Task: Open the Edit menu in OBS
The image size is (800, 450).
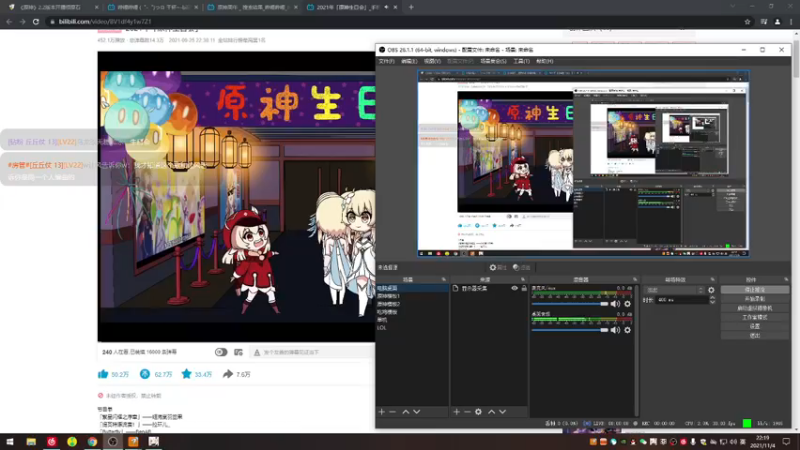Action: [409, 61]
